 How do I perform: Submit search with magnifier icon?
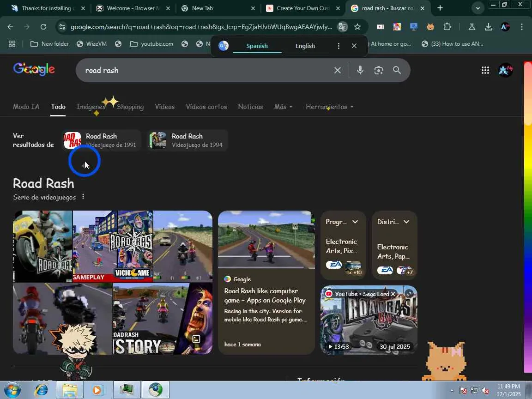[397, 70]
